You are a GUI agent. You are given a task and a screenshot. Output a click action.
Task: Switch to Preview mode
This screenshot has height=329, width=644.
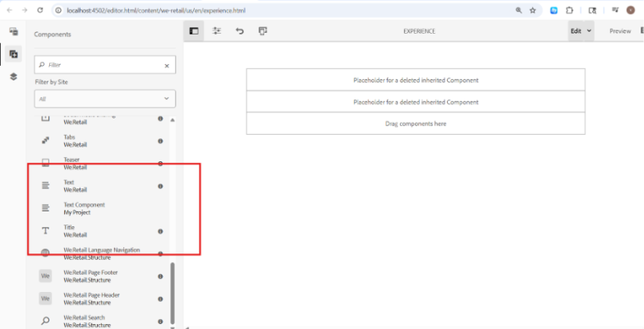click(619, 31)
